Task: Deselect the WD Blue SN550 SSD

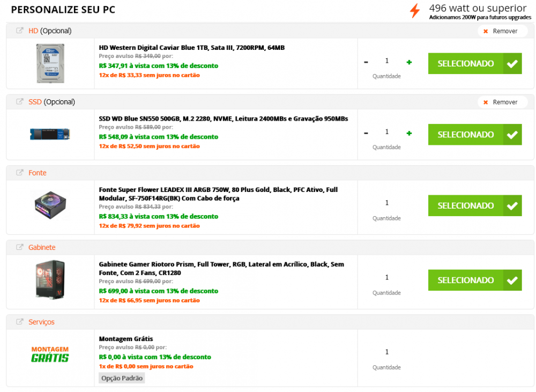Action: click(474, 135)
